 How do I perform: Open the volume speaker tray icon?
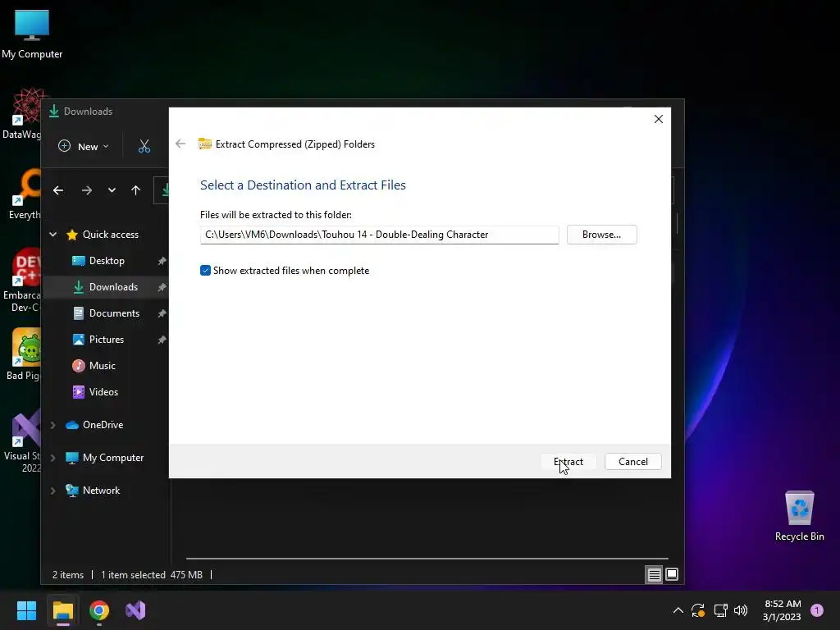coord(741,610)
